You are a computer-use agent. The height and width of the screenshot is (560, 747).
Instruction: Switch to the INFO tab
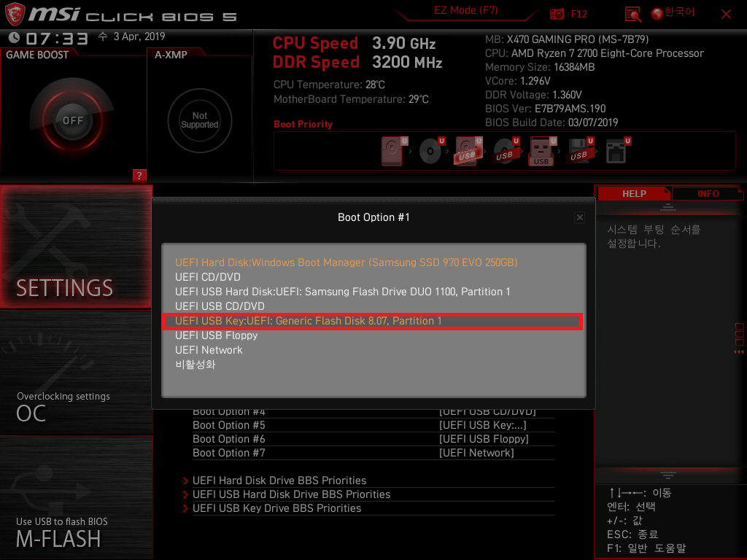point(708,194)
